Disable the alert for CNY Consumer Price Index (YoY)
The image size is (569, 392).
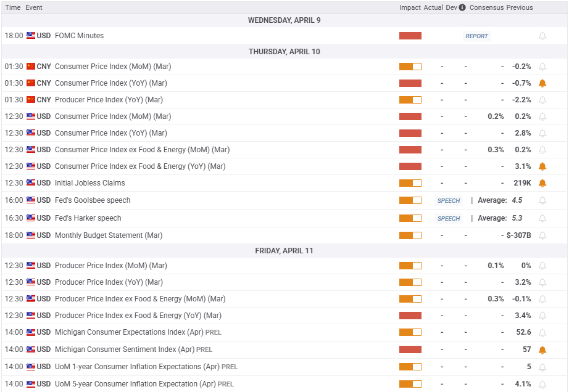542,83
